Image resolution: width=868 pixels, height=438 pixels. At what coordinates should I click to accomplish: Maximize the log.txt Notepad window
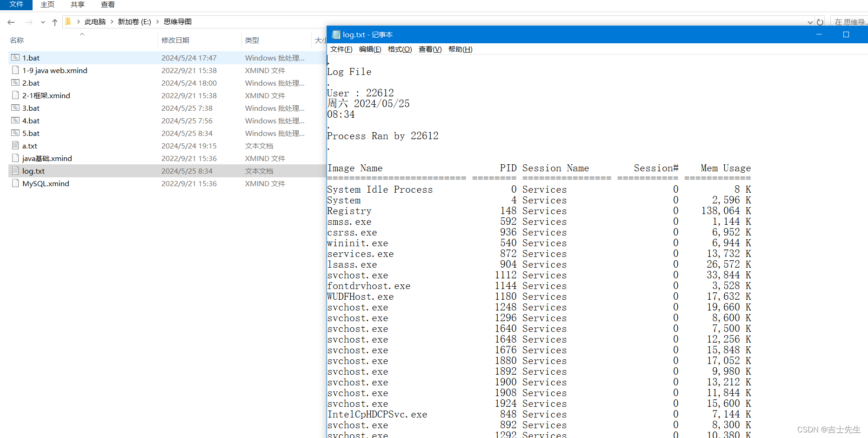point(846,34)
